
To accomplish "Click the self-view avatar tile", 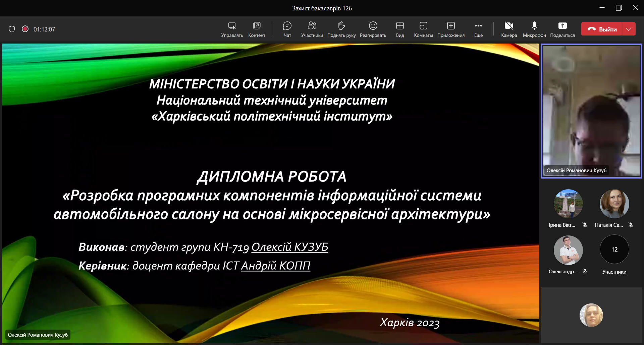I will [x=591, y=315].
